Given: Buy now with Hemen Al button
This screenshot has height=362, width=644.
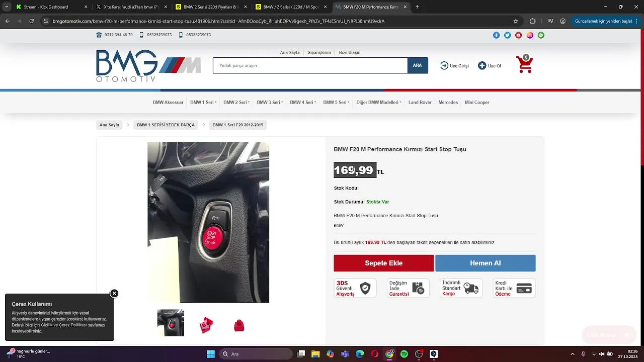Looking at the screenshot, I should 486,263.
